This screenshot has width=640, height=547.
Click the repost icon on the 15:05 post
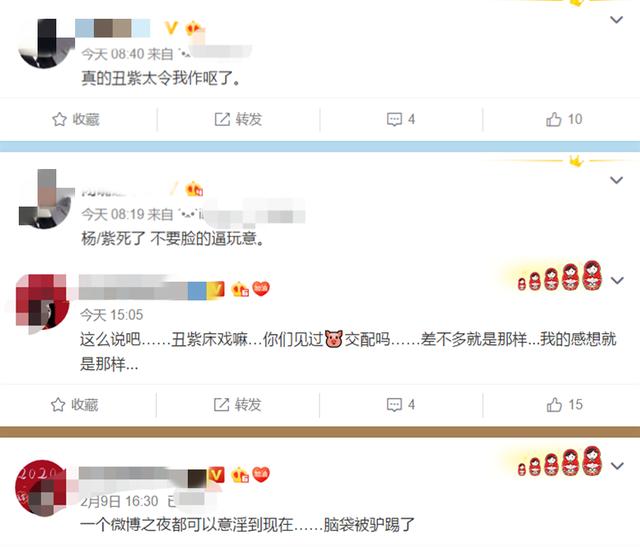coord(221,405)
